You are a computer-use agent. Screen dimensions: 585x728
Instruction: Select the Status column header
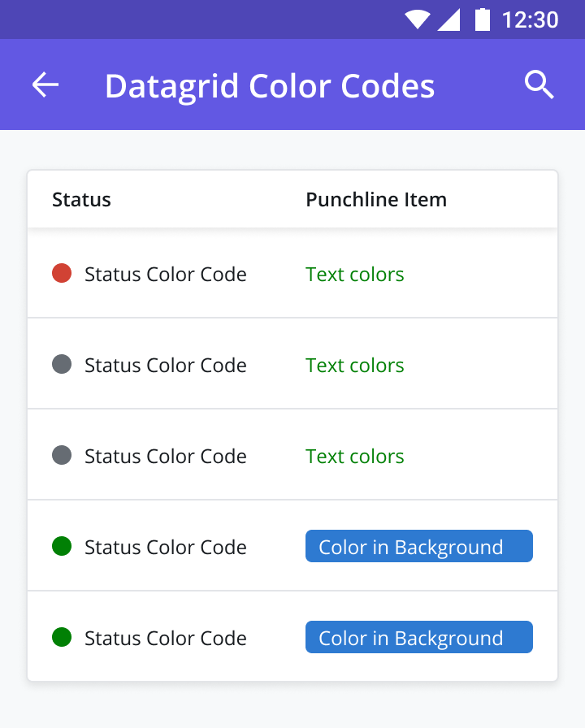(x=81, y=200)
